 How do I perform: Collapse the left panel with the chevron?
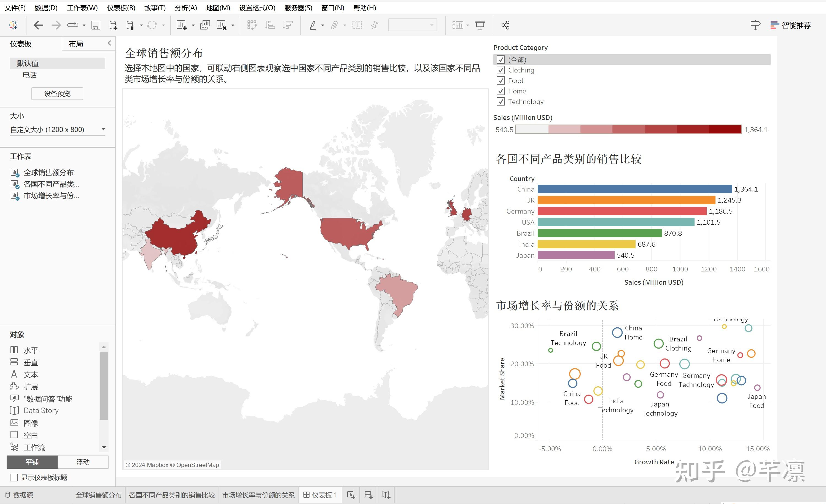[109, 43]
